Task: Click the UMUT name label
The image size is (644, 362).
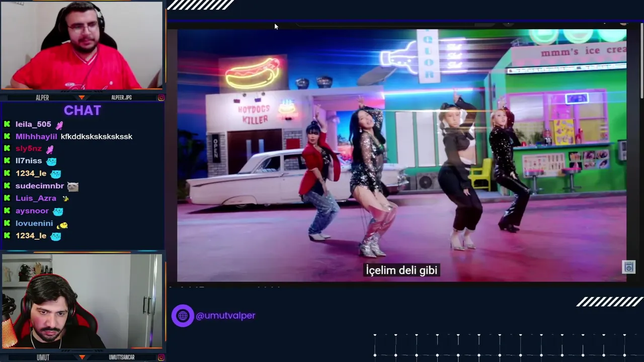Action: coord(43,357)
